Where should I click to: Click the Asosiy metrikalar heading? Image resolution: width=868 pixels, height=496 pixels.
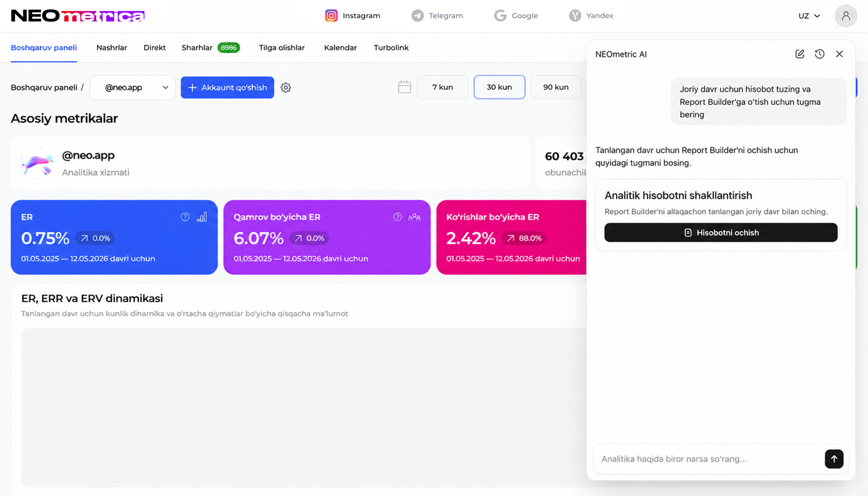click(64, 118)
